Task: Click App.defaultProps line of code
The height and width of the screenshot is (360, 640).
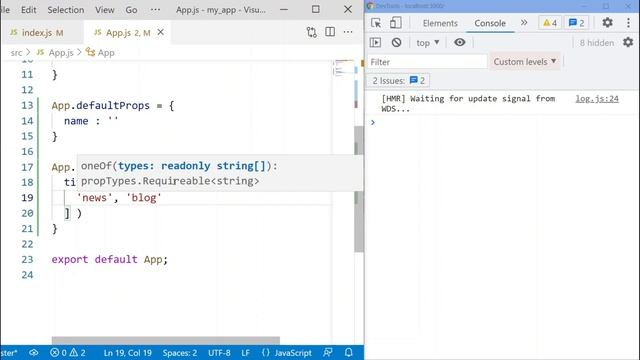Action: [x=113, y=106]
